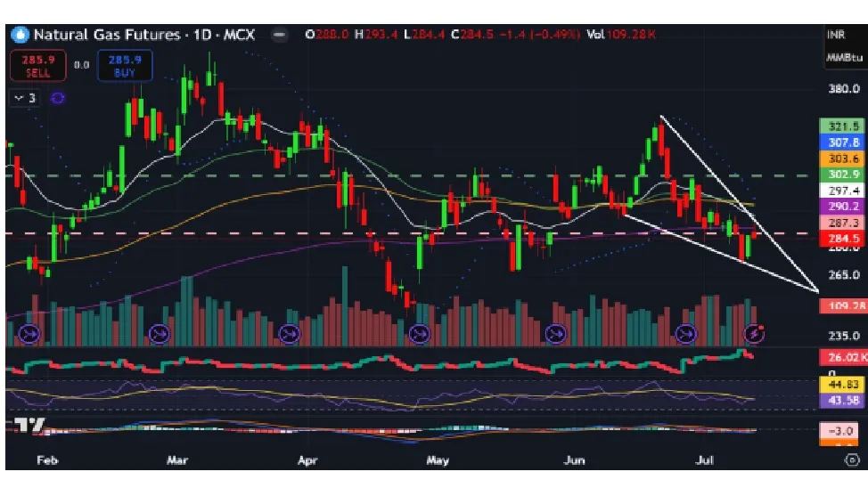
Task: Click the Mar time axis label
Action: tap(177, 460)
